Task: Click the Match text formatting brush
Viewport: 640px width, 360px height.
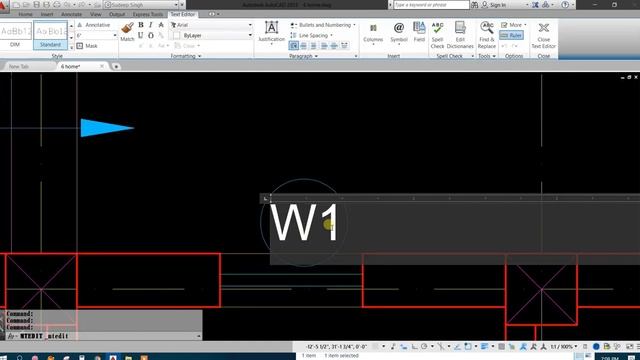Action: tap(127, 32)
